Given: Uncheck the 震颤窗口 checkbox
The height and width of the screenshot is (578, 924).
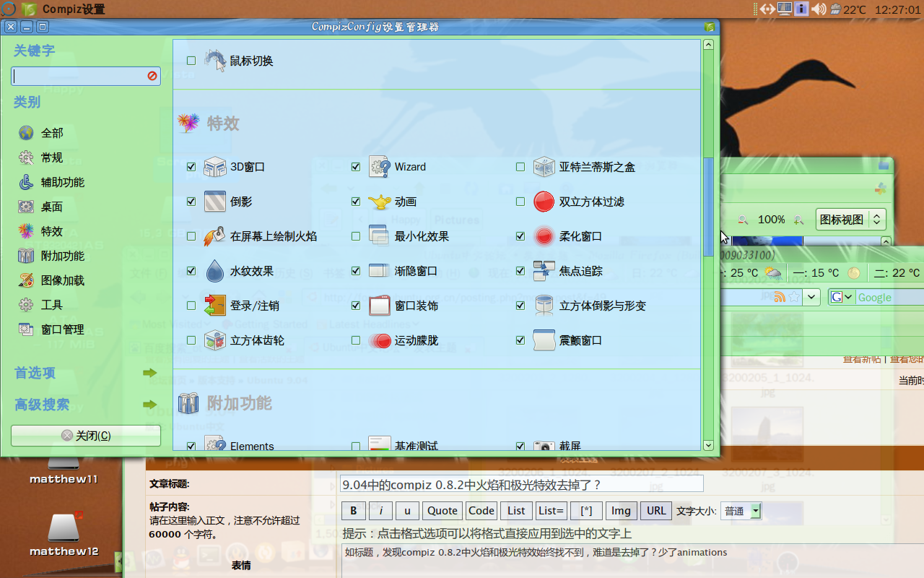Looking at the screenshot, I should coord(520,340).
